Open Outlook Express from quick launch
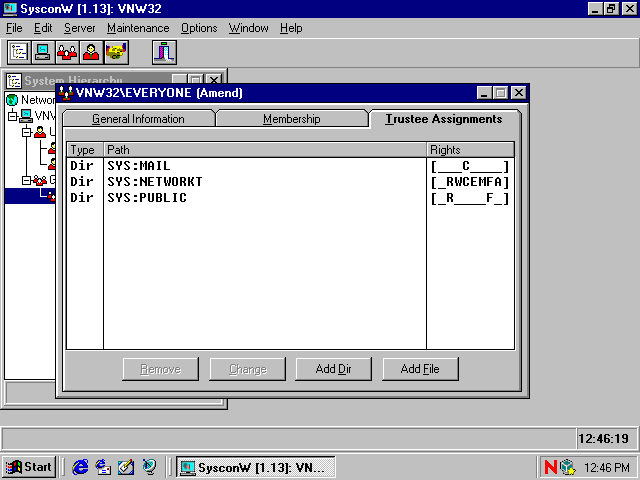Viewport: 640px width, 480px height. [x=103, y=467]
